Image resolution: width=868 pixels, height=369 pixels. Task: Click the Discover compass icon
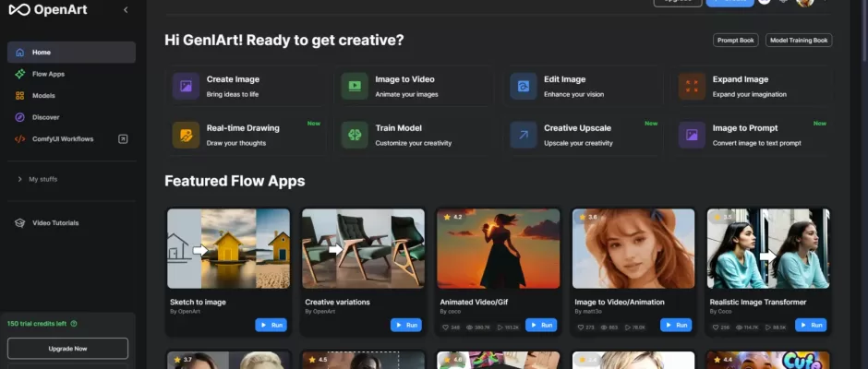coord(20,117)
